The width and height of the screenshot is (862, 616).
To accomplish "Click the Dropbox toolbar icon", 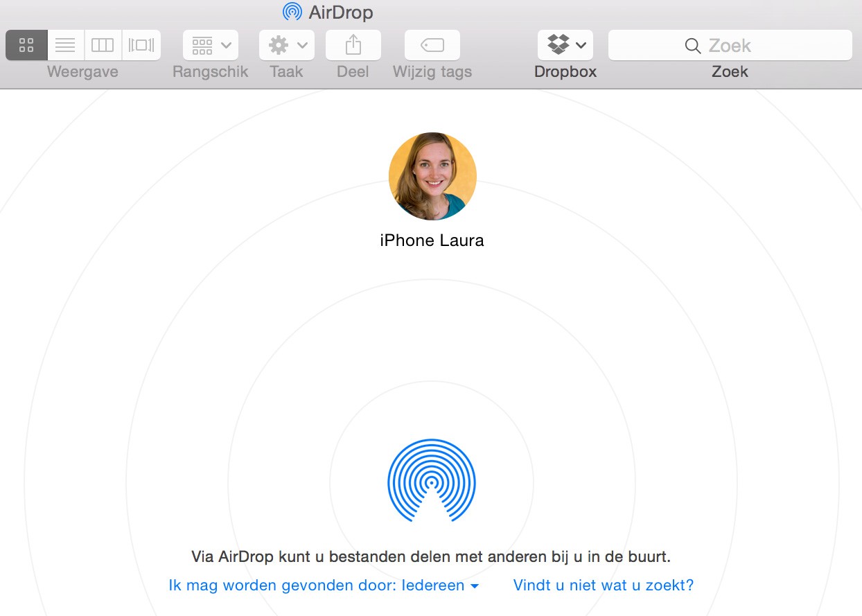I will [558, 44].
